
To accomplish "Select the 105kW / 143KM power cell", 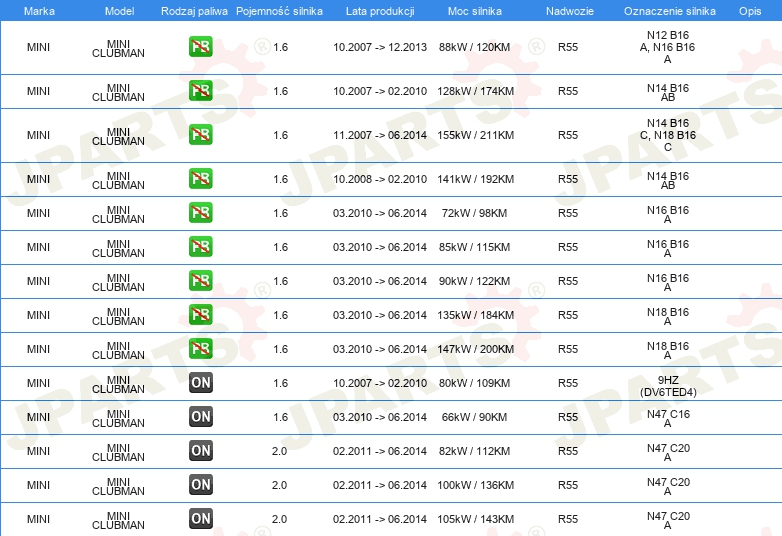I will (475, 519).
